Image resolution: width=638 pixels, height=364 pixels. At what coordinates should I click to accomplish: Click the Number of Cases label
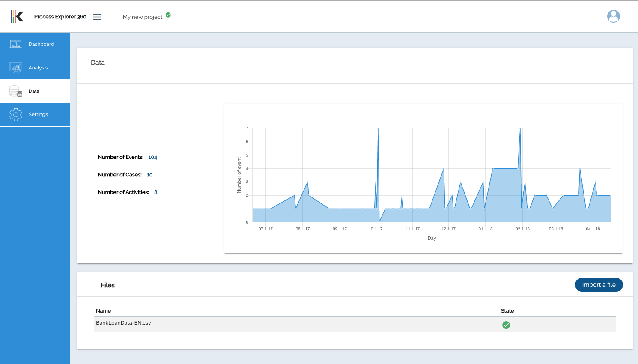[x=119, y=175]
